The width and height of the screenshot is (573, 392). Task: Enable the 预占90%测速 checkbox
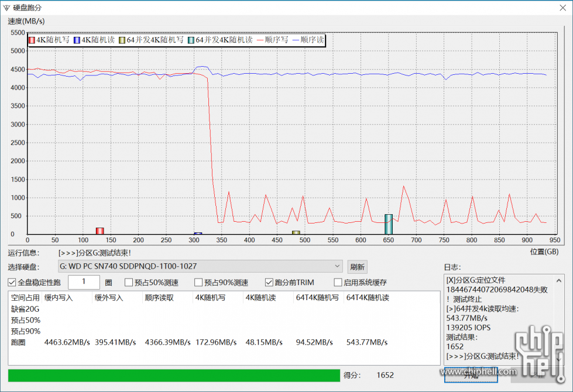pos(198,283)
